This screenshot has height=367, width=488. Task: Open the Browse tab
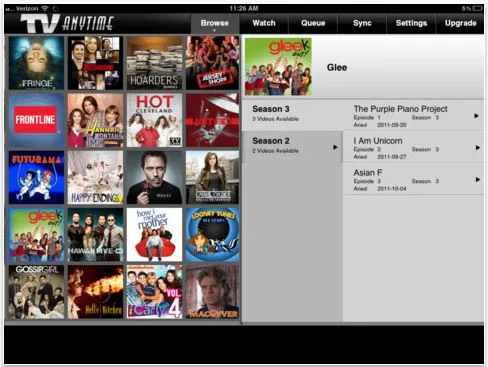[215, 23]
